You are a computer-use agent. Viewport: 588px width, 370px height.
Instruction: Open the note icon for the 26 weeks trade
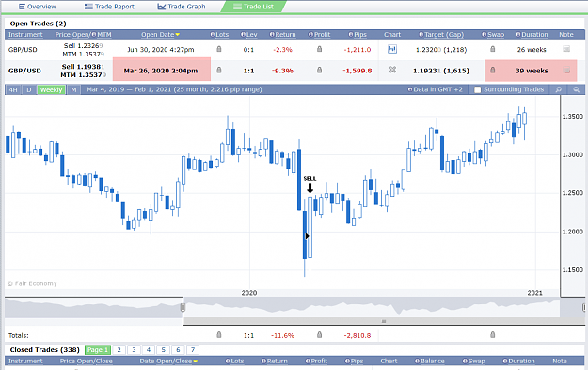(x=566, y=49)
